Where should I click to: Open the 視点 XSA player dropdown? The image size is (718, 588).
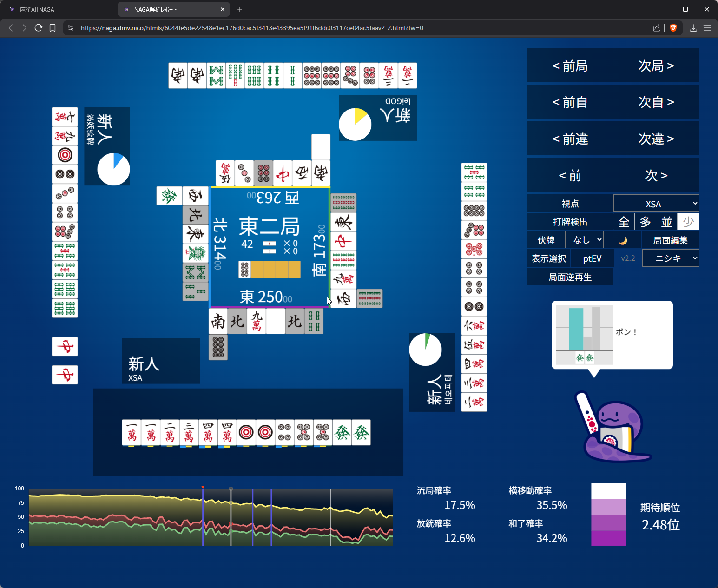656,204
